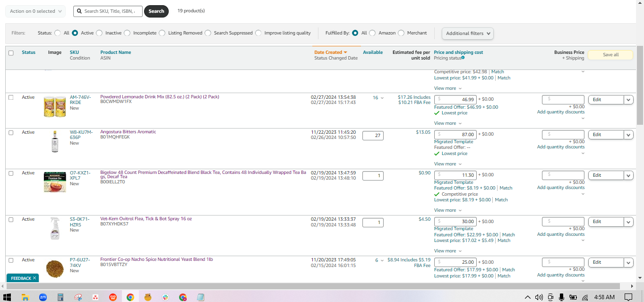644x302 pixels.
Task: Open the Windows Start menu
Action: point(8,297)
